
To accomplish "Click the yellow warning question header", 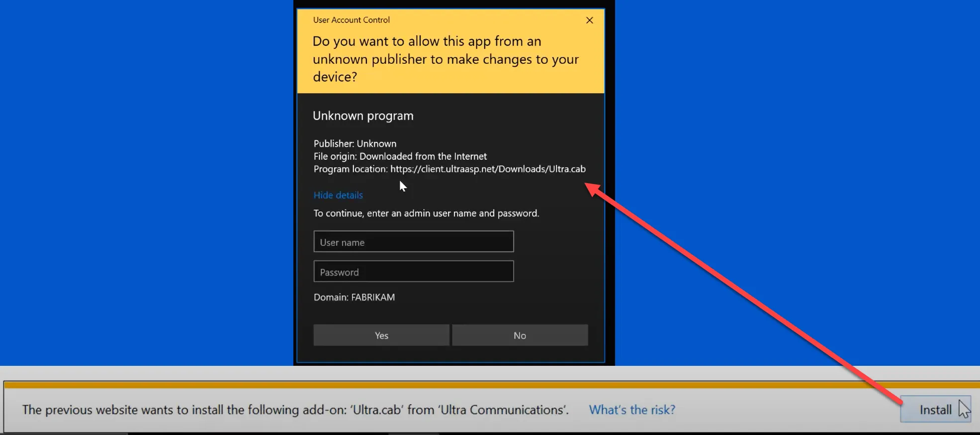I will [x=445, y=59].
